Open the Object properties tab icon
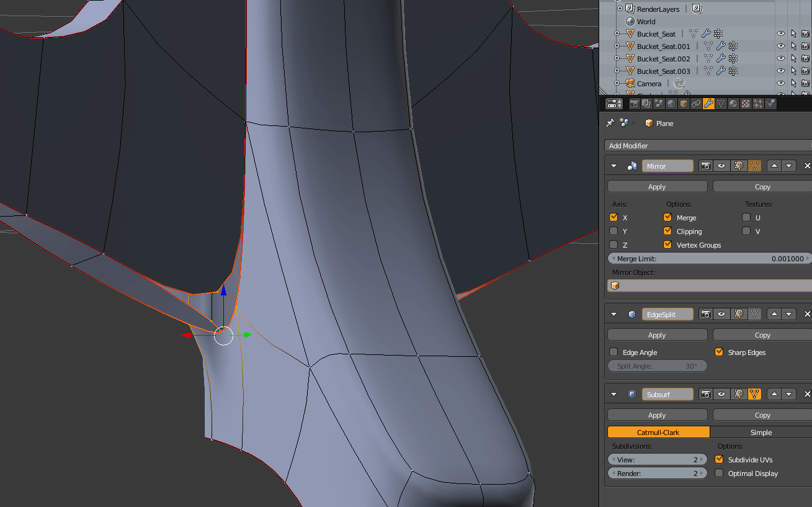The width and height of the screenshot is (812, 507). click(x=684, y=104)
